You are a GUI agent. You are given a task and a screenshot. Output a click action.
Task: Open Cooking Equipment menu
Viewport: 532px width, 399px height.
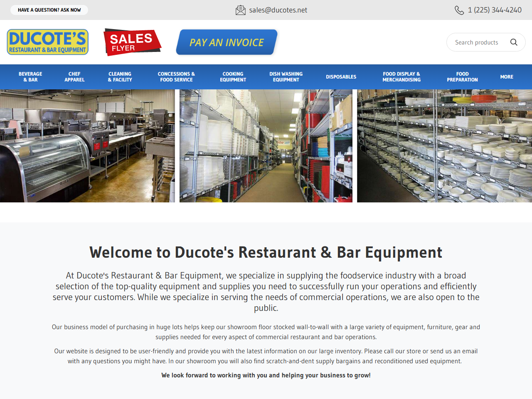click(x=233, y=77)
